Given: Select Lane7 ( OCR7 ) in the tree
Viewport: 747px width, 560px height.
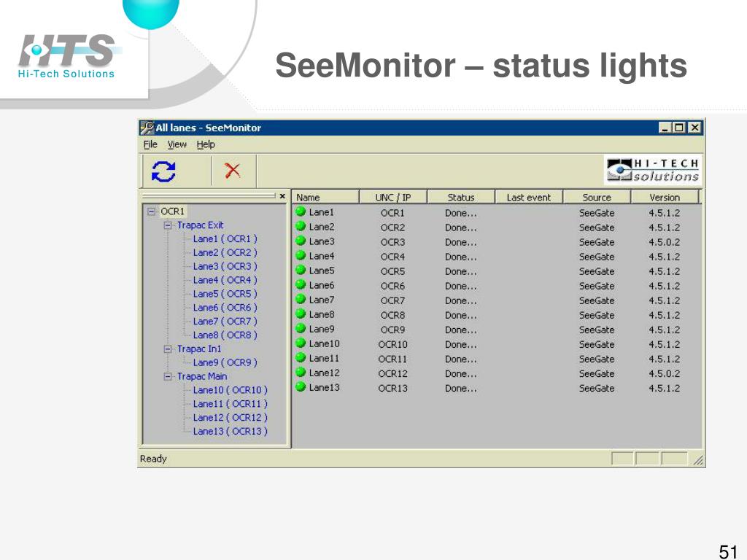Looking at the screenshot, I should (x=225, y=322).
